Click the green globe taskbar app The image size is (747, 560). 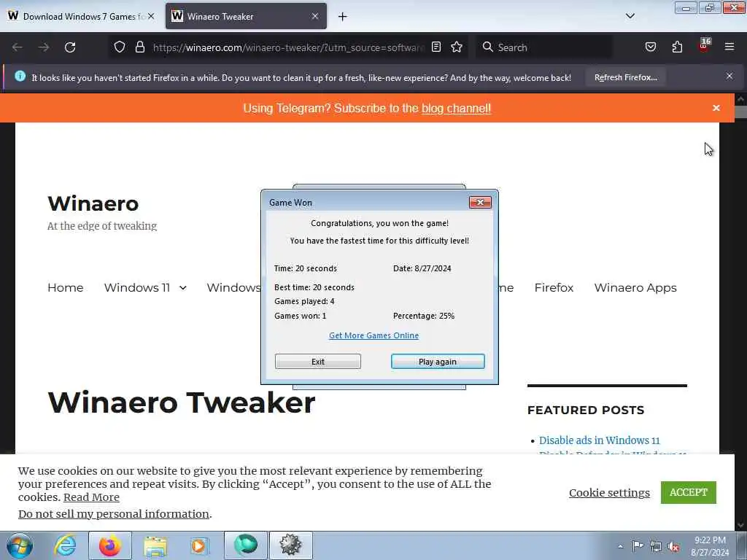point(245,545)
